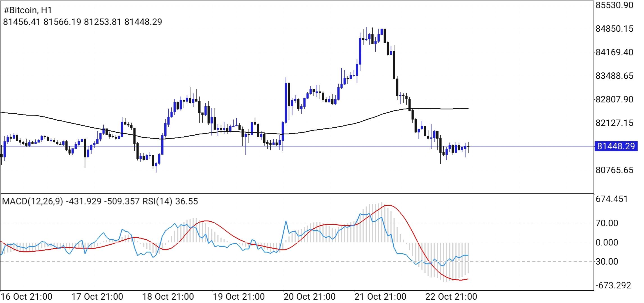644x303 pixels.
Task: Click the #Bitcoin, H1 chart title
Action: (x=28, y=10)
